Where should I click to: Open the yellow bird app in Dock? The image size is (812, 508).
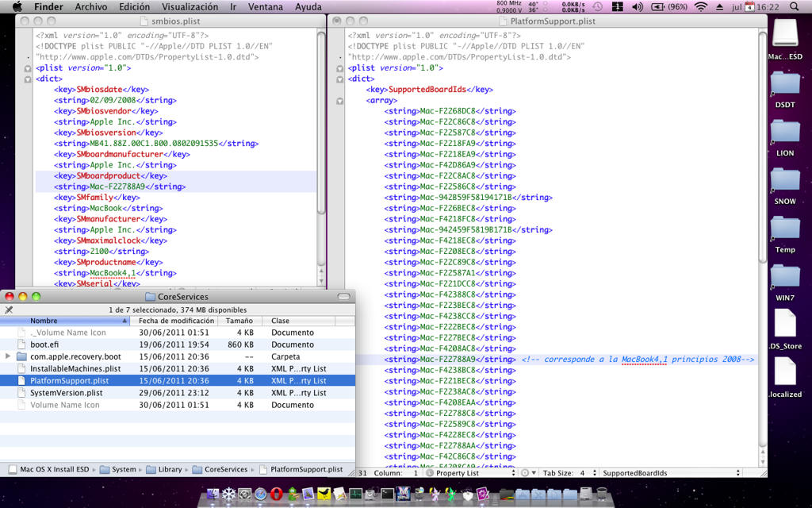tap(324, 494)
